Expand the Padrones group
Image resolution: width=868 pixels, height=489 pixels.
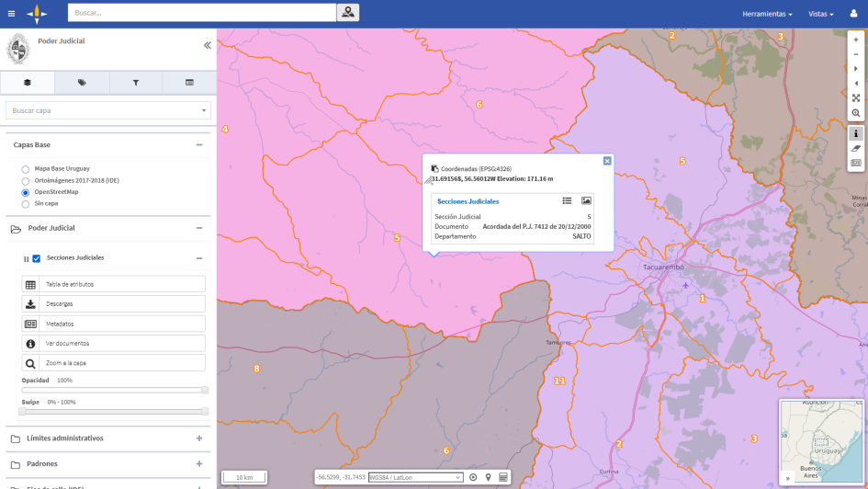pos(199,463)
